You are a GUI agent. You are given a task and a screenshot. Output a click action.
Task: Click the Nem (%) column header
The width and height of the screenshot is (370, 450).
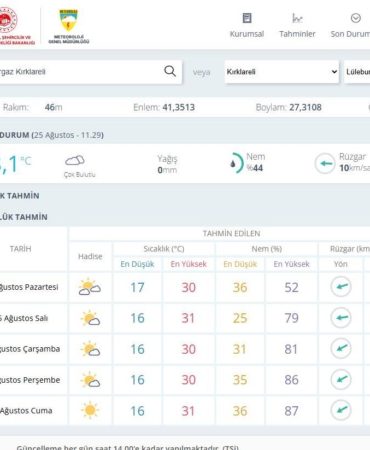click(x=267, y=249)
